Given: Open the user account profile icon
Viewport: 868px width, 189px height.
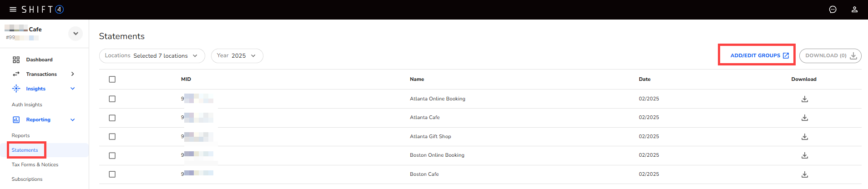Looking at the screenshot, I should (x=854, y=10).
